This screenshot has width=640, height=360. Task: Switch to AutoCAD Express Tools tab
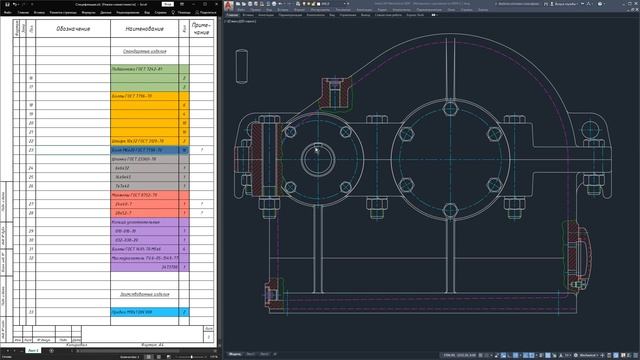point(416,15)
